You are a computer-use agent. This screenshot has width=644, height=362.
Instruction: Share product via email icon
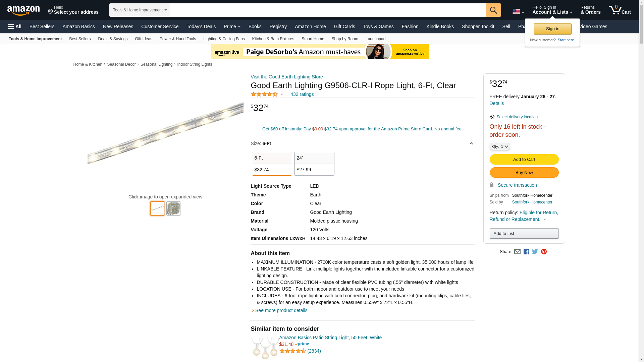click(517, 252)
